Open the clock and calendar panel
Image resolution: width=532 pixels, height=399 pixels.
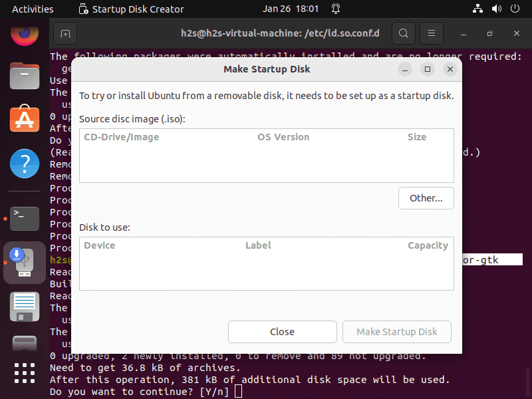pos(291,9)
